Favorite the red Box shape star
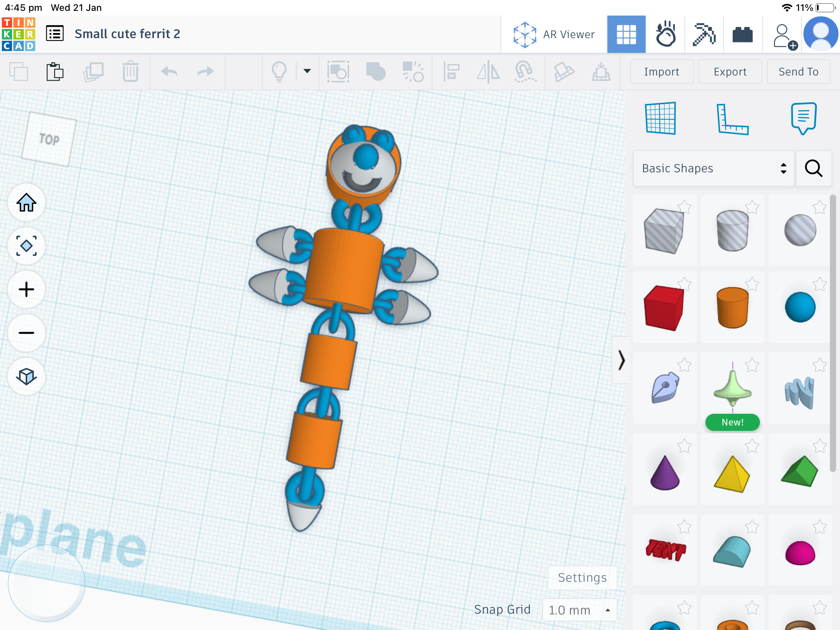Image resolution: width=840 pixels, height=630 pixels. point(684,284)
